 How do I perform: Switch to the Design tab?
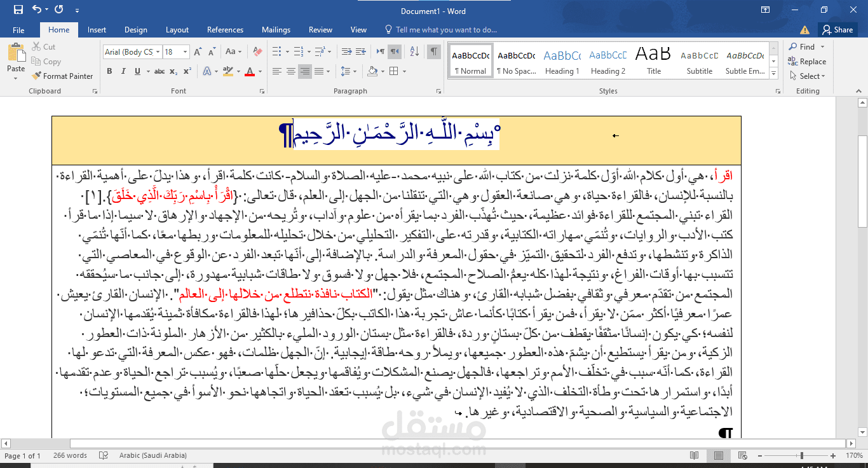(x=135, y=30)
